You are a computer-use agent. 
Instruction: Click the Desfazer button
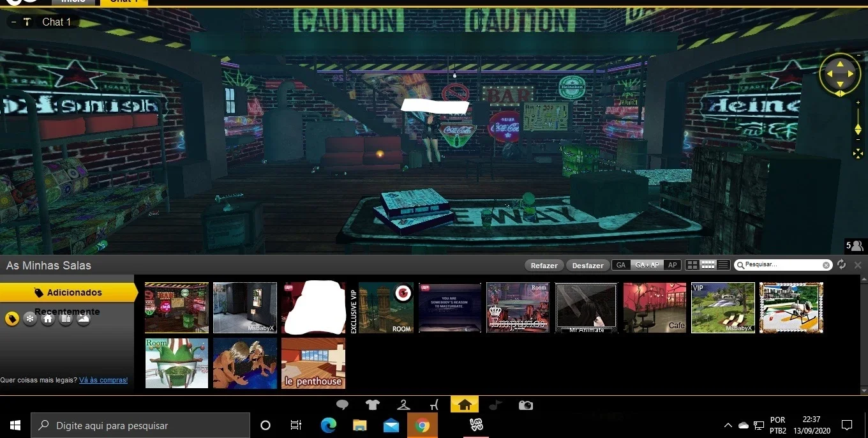pos(588,266)
